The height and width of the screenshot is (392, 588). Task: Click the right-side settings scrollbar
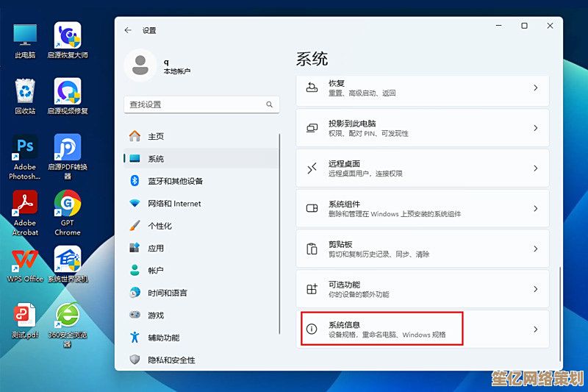pos(561,309)
